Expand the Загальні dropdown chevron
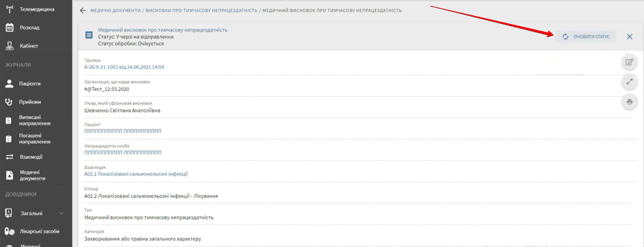The image size is (644, 247). [62, 213]
